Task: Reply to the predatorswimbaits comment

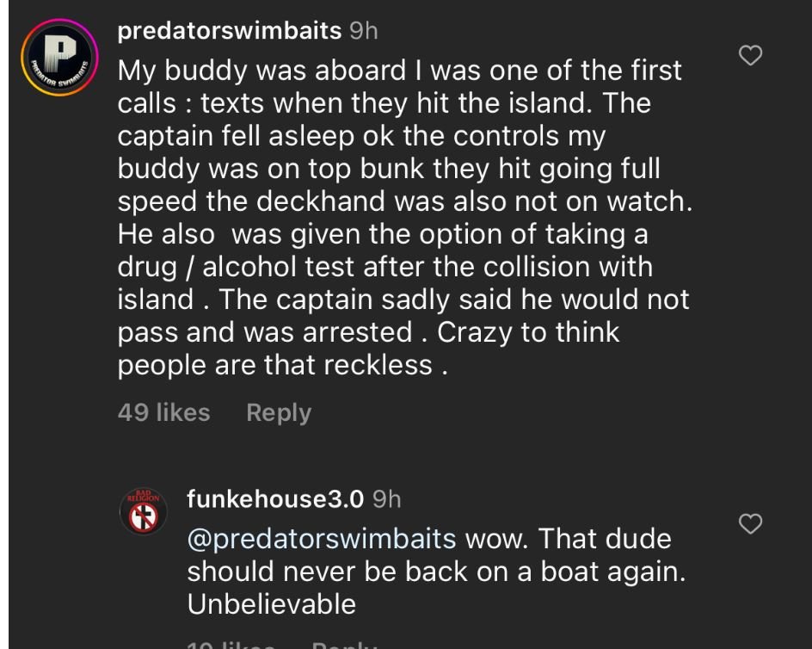Action: 279,412
